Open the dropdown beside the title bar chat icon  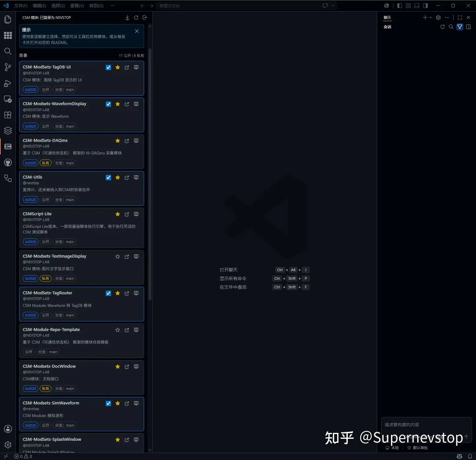click(333, 6)
